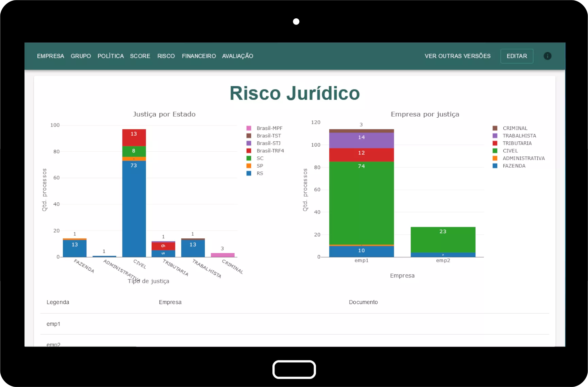Tap the tablet home button
Screen dimensions: 588x387
[294, 369]
